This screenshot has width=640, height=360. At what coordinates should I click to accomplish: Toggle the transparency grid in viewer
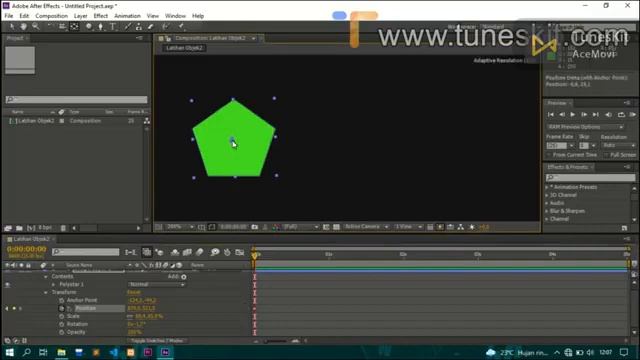point(336,227)
